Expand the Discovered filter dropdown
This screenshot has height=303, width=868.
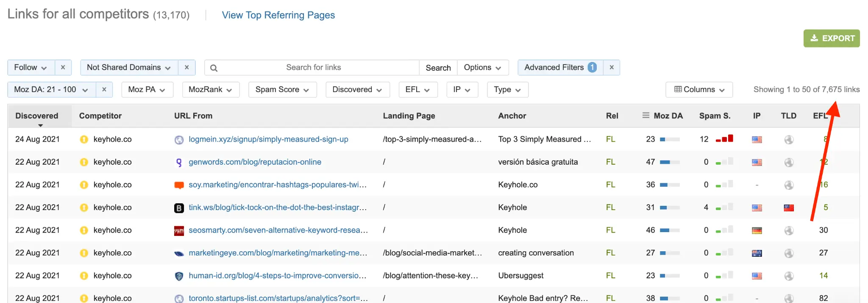(x=357, y=90)
